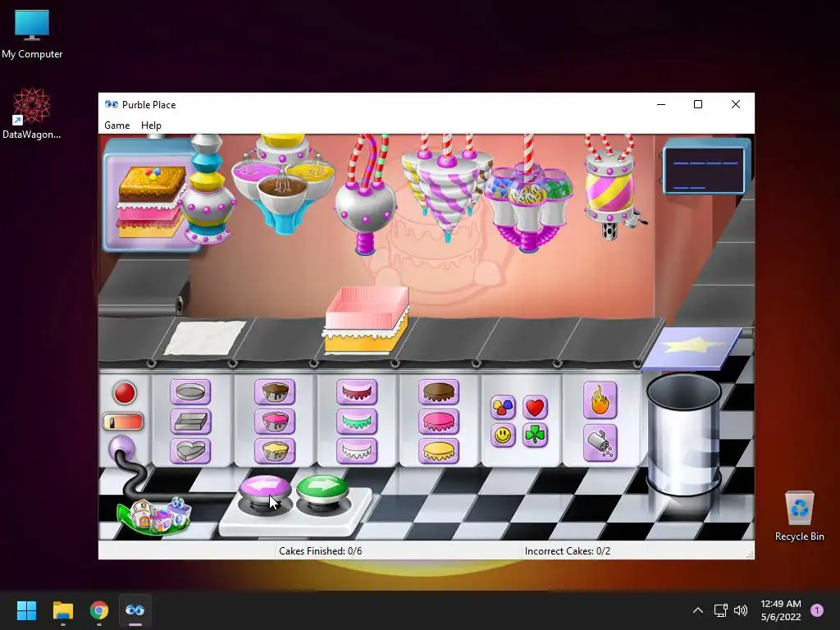Screen dimensions: 840x630
Task: Select the heart-shaped cake pan
Action: point(190,450)
